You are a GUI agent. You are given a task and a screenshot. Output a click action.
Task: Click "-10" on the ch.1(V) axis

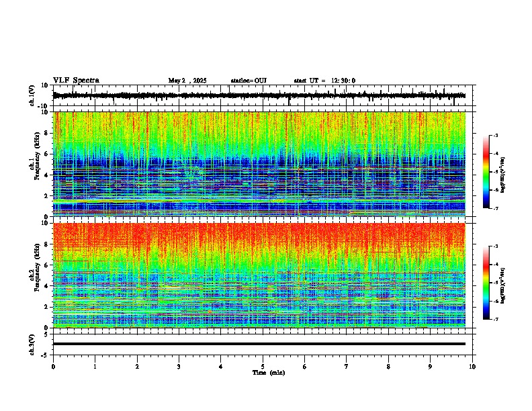click(44, 106)
